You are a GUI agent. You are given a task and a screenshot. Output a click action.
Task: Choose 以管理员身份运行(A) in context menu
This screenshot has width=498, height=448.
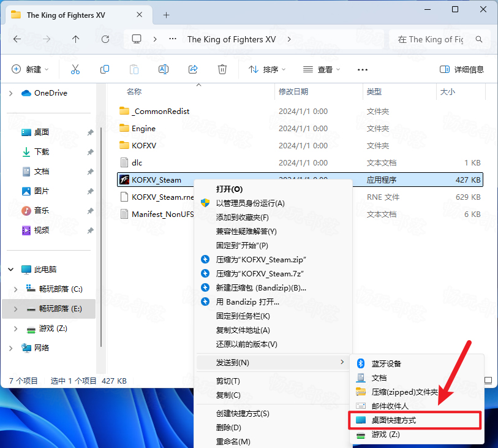[x=274, y=203]
